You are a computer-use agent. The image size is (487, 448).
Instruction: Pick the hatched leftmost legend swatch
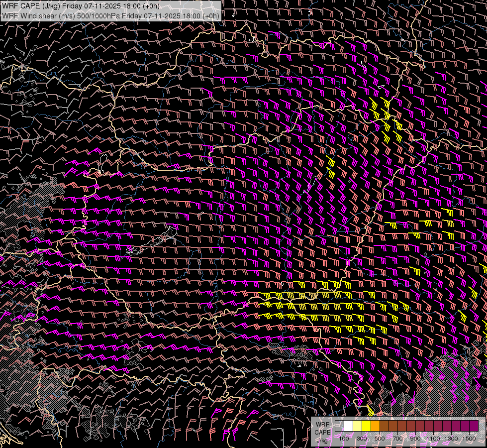click(339, 426)
